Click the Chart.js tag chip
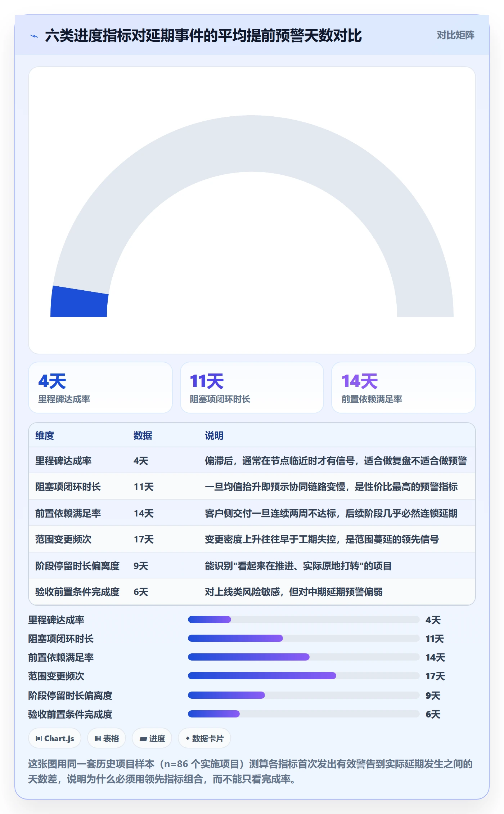 55,738
